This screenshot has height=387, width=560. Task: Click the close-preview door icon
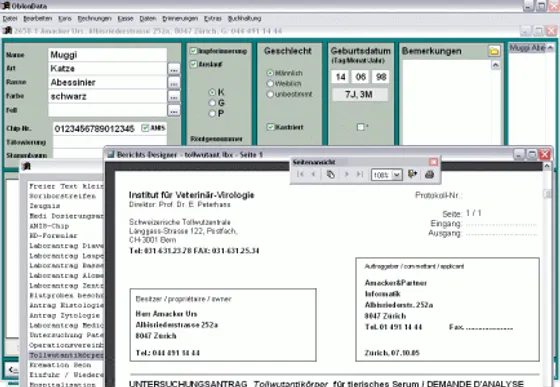coord(412,174)
